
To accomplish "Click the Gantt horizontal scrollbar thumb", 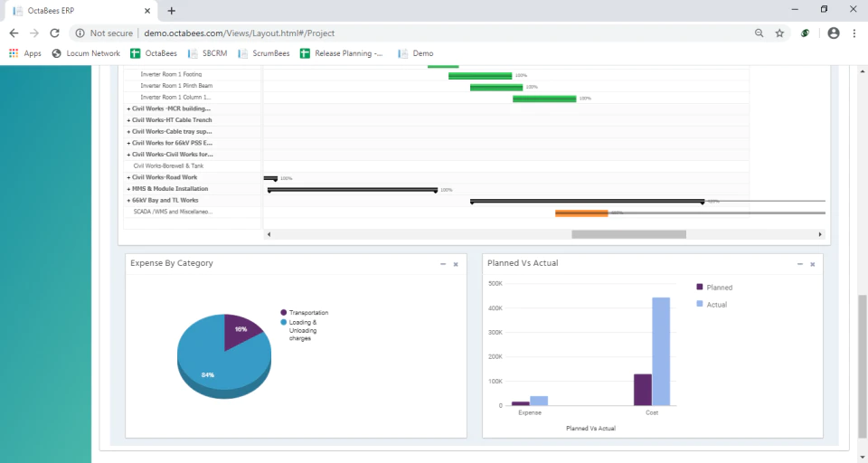I will tap(629, 234).
